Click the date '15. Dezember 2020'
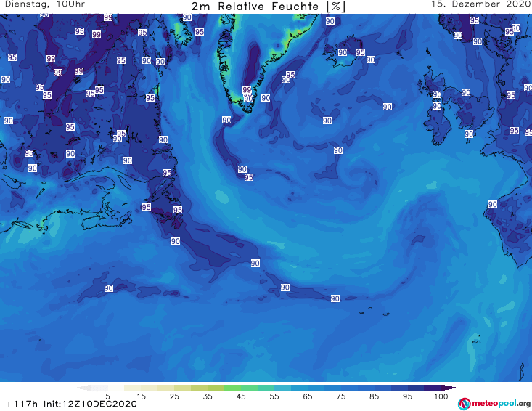The height and width of the screenshot is (411, 532). 481,4
